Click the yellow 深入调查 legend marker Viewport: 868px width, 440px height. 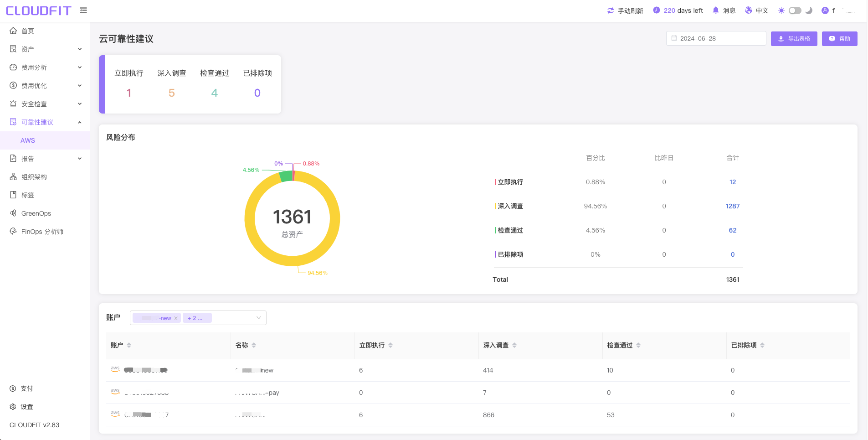pos(495,206)
